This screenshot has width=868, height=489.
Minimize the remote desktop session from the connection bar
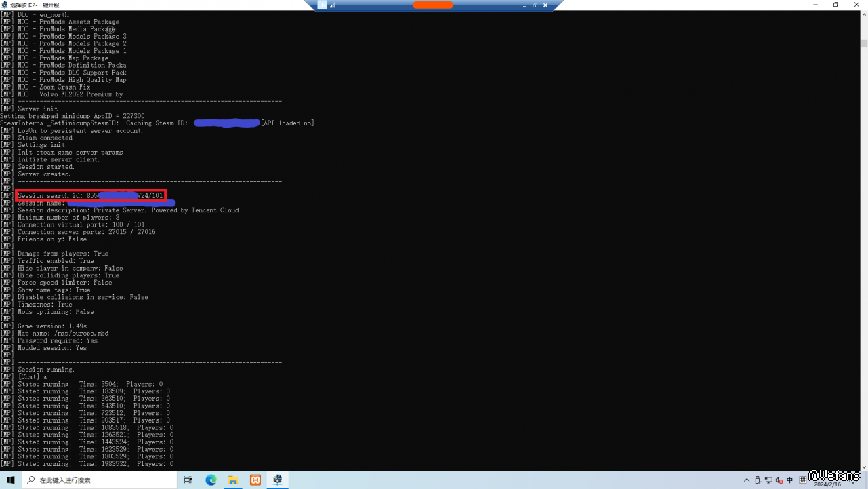click(524, 5)
